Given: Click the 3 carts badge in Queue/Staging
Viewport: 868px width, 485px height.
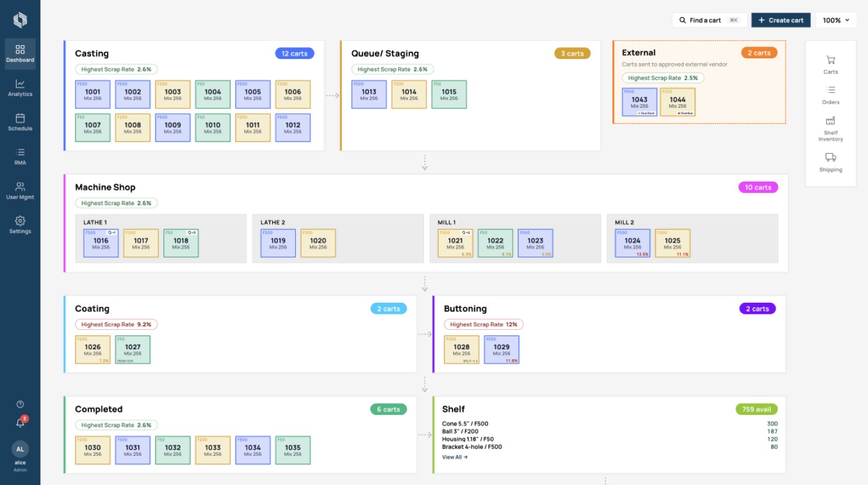Looking at the screenshot, I should (x=572, y=53).
